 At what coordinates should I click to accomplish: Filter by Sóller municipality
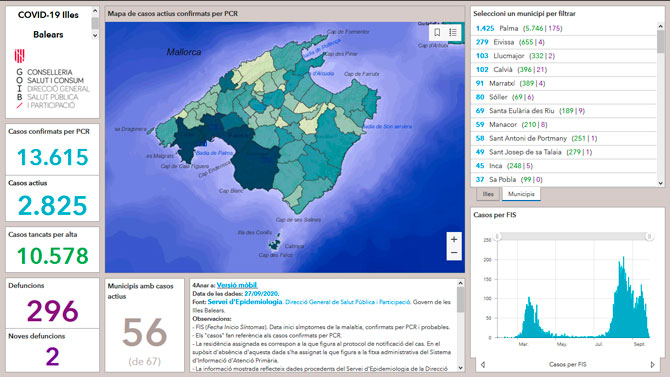[x=564, y=97]
